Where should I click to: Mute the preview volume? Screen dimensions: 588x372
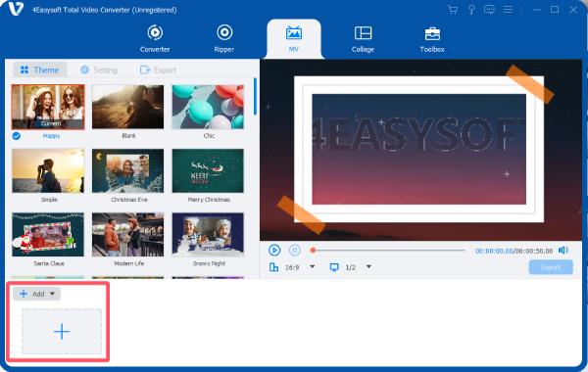(563, 251)
